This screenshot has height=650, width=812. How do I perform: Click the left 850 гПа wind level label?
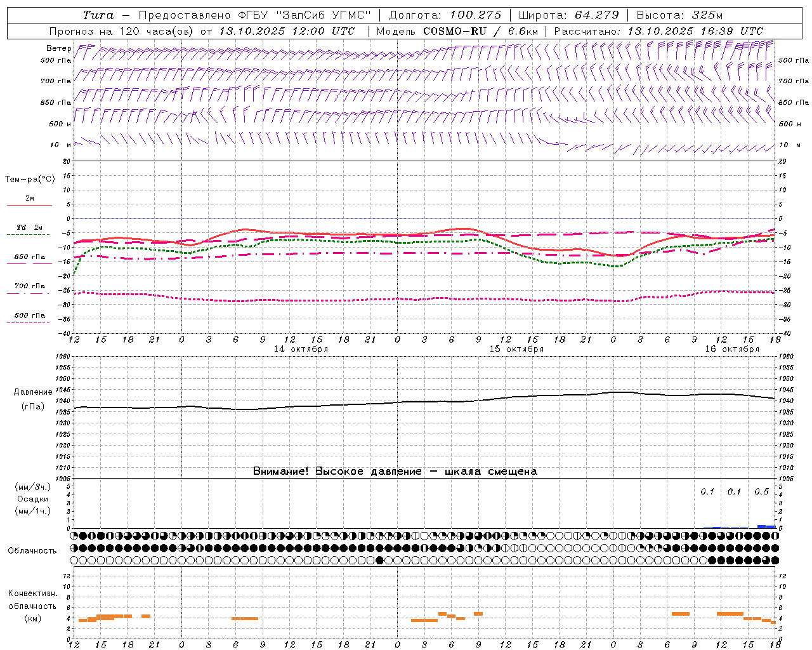click(56, 102)
